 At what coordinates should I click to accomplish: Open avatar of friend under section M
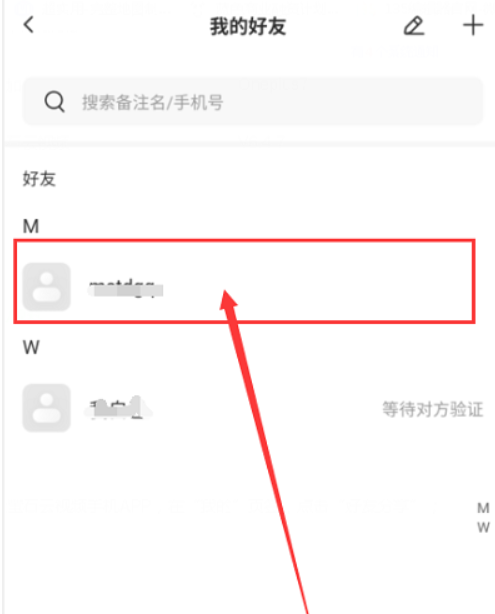click(x=47, y=287)
